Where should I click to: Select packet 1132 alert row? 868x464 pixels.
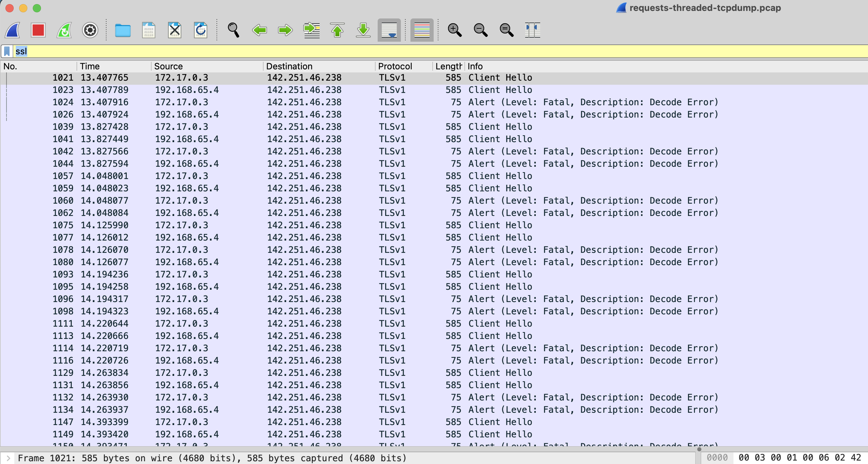[434, 397]
